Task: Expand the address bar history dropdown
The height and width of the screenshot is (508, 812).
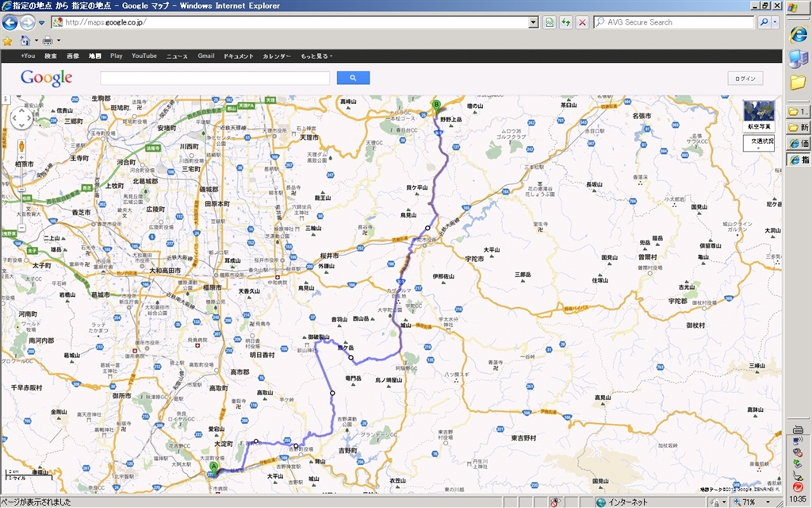Action: point(534,22)
